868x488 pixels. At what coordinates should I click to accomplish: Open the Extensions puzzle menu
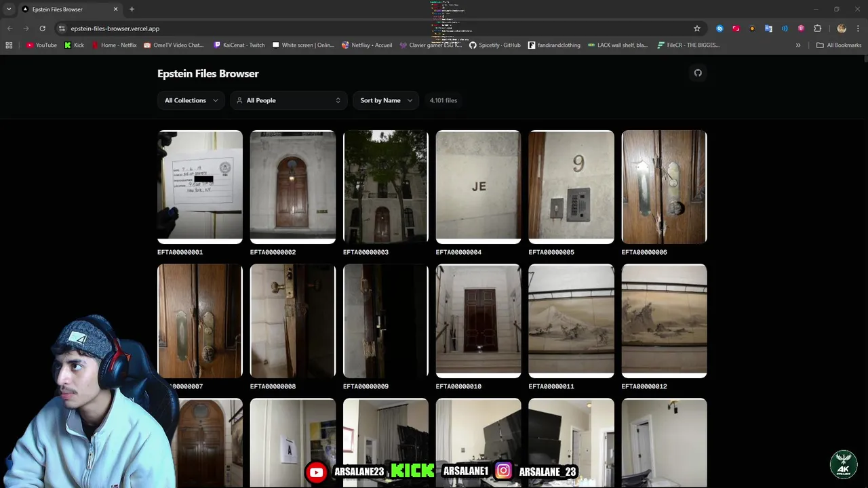click(x=817, y=28)
